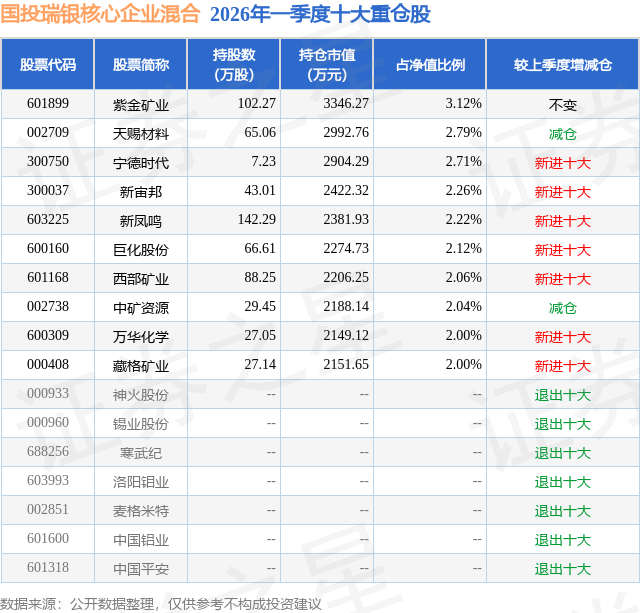This screenshot has height=613, width=640.
Task: Click stock name 洛阳钼业
Action: coord(141,481)
